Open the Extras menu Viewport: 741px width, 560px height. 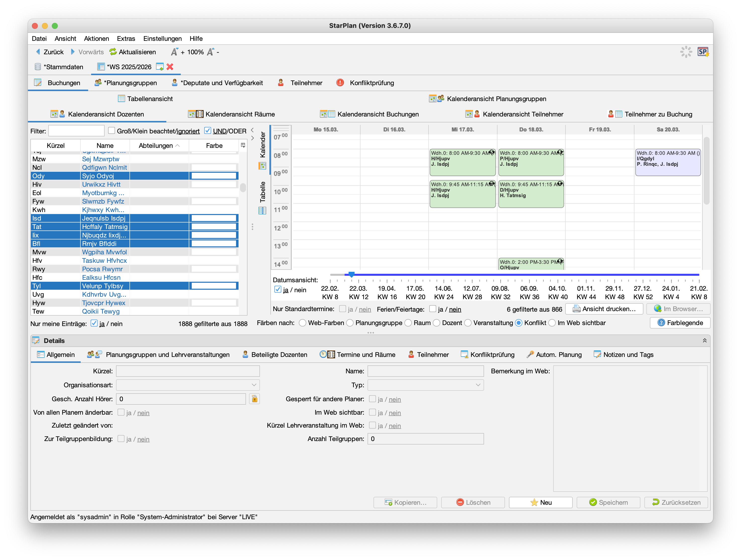pos(126,39)
